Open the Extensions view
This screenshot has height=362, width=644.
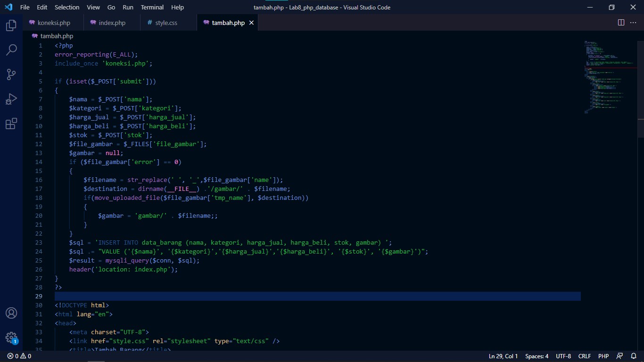tap(11, 123)
